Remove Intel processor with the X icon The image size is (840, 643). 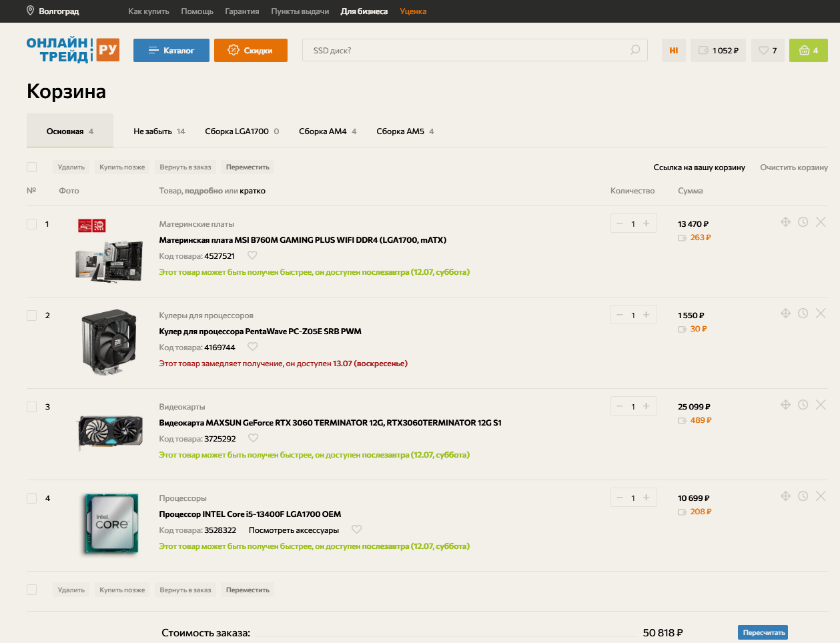(x=821, y=496)
